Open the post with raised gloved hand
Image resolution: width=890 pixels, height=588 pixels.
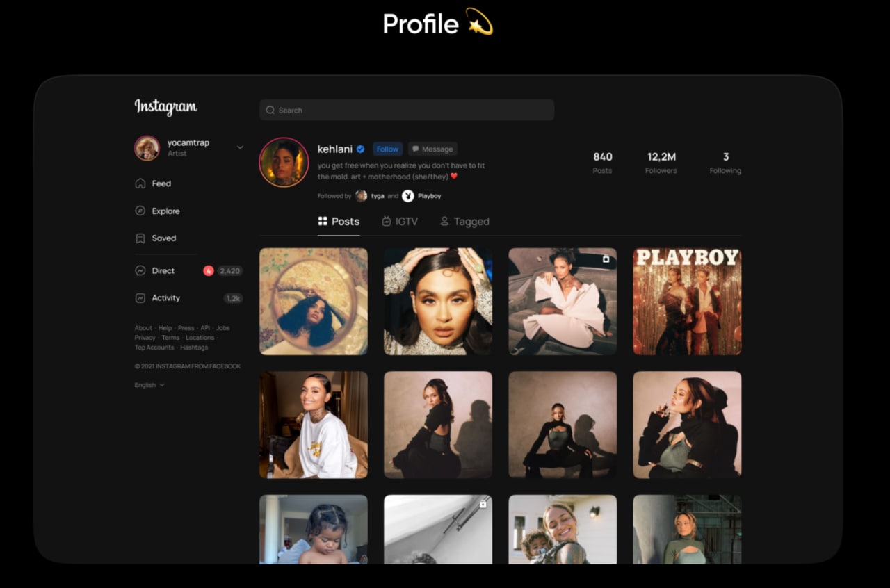click(x=687, y=425)
